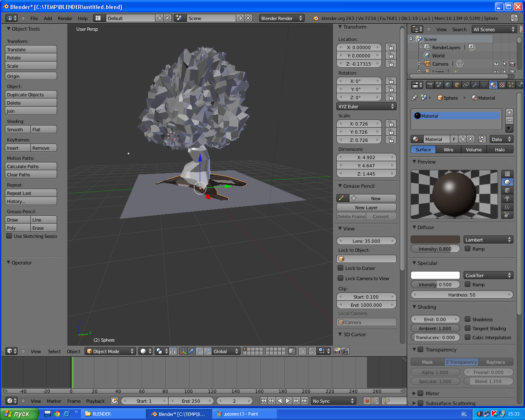525x420 pixels.
Task: Toggle Camera selectability cursor in outliner
Action: coord(504,64)
